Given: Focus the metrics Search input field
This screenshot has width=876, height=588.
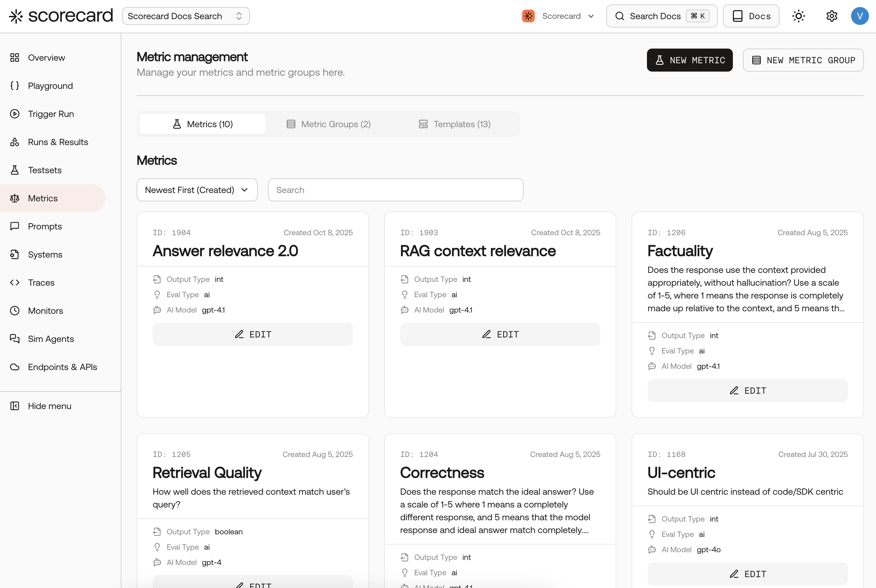Looking at the screenshot, I should [x=396, y=190].
